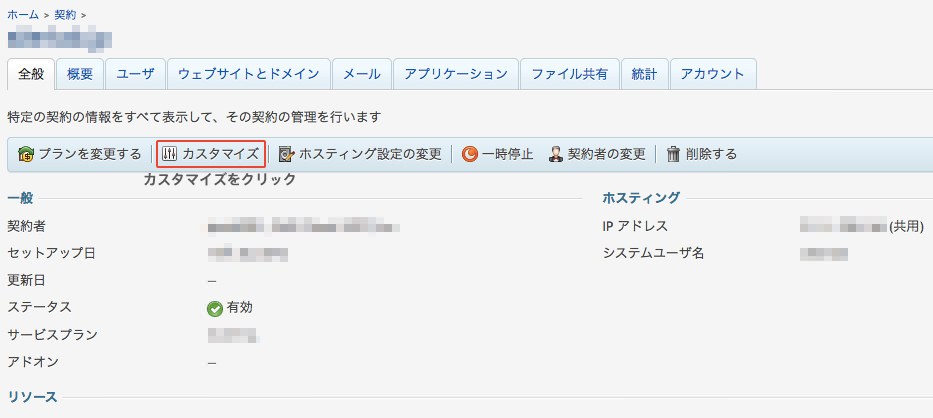
Task: Click the change plan icon
Action: pyautogui.click(x=26, y=154)
